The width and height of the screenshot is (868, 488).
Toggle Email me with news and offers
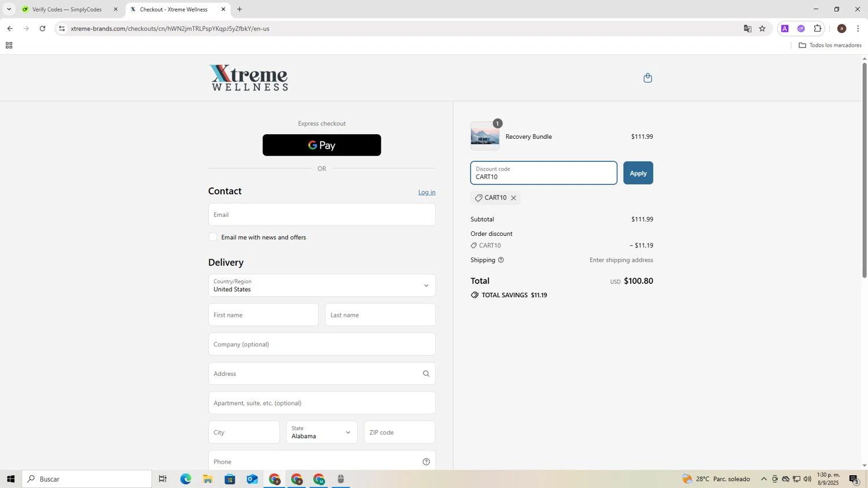(213, 237)
